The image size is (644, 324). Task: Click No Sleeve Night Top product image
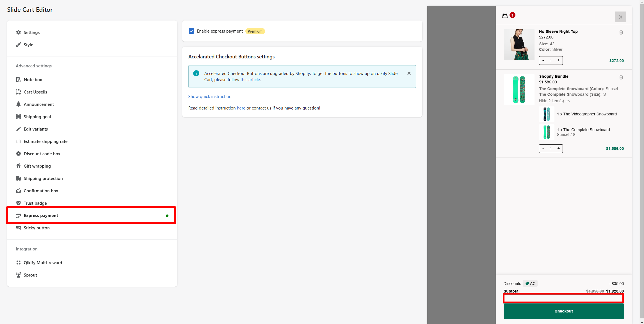(519, 45)
